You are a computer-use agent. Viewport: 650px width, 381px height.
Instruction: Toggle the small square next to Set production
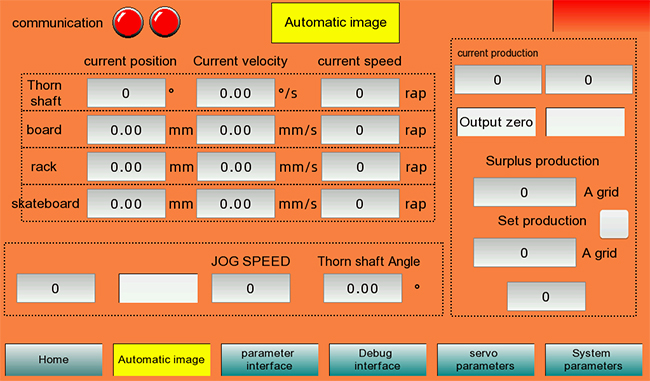click(x=614, y=224)
